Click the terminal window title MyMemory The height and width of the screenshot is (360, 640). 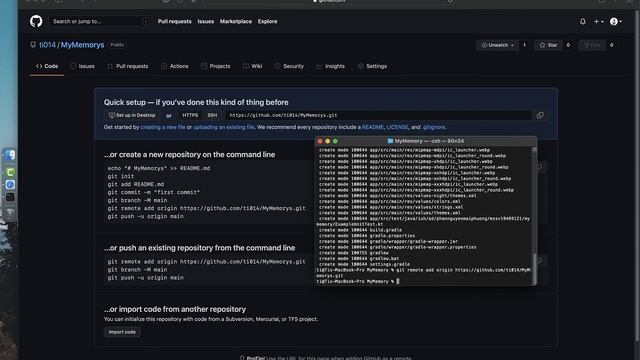pos(425,141)
